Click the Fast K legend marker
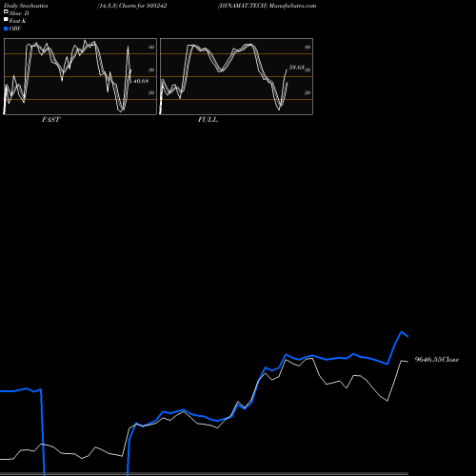Viewport: 476px width, 476px height. pos(6,19)
